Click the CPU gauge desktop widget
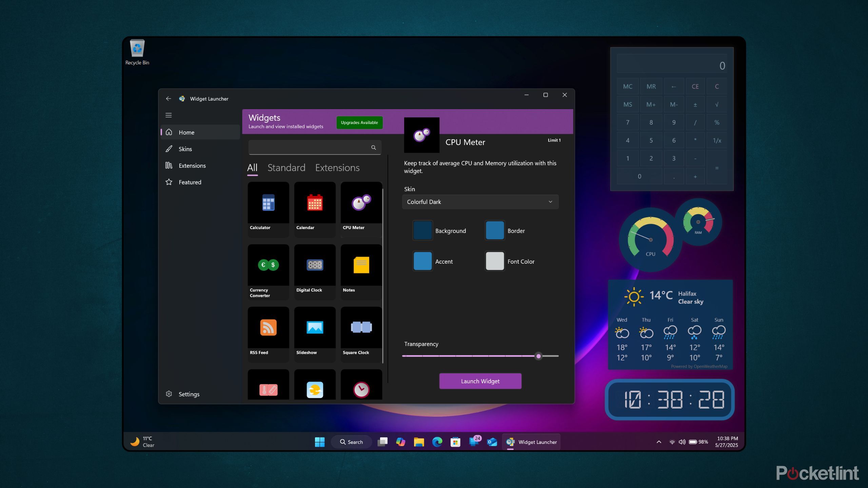The image size is (868, 488). pos(650,240)
